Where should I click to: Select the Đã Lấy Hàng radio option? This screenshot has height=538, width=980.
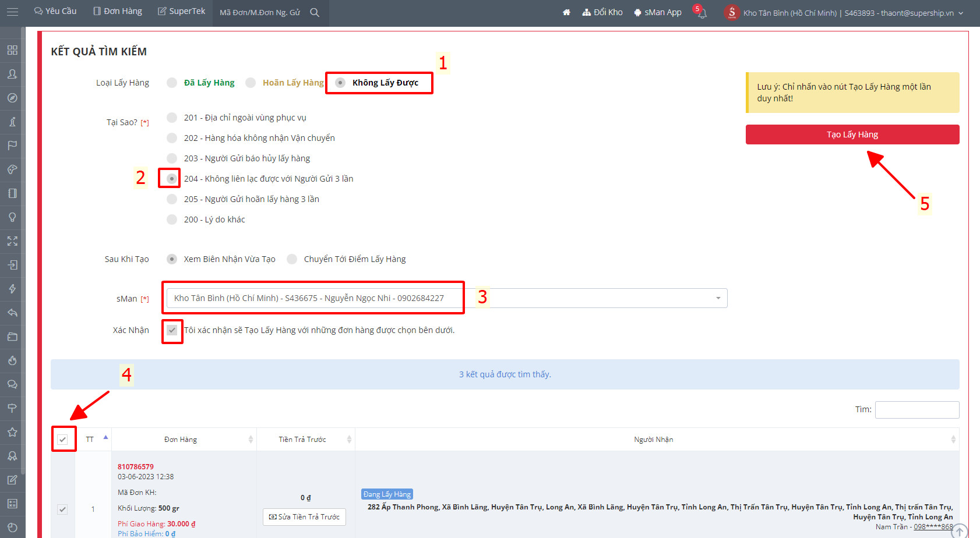tap(172, 83)
